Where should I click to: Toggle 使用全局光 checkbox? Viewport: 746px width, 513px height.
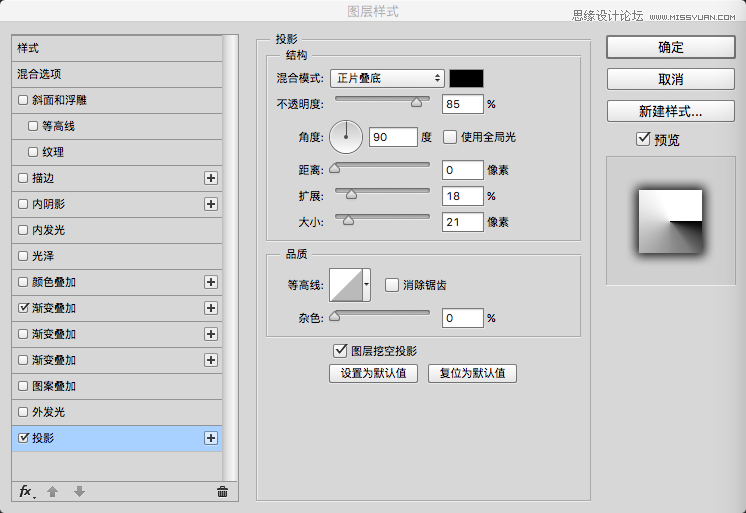[450, 137]
